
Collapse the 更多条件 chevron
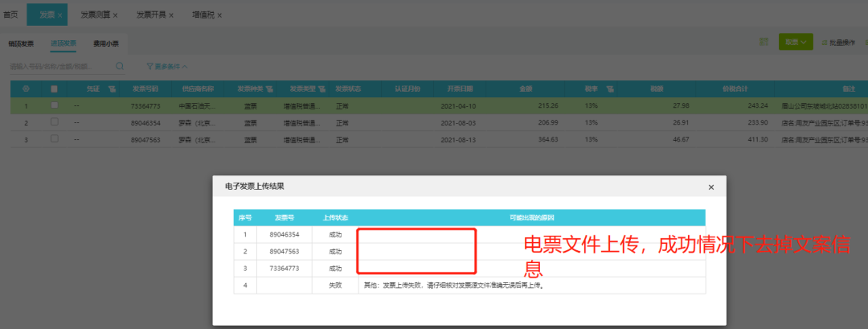(x=184, y=67)
